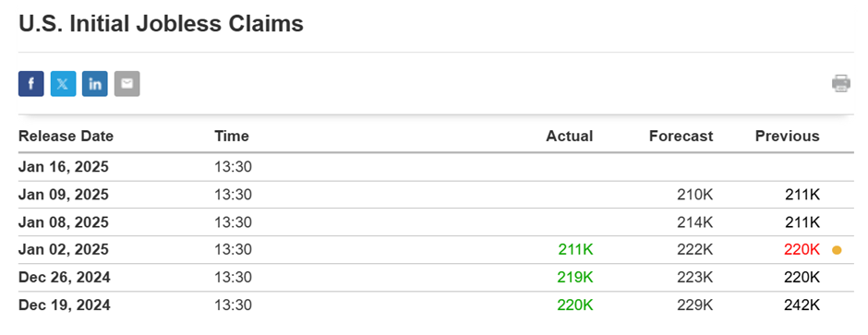Share via the X (Twitter) icon

click(63, 84)
